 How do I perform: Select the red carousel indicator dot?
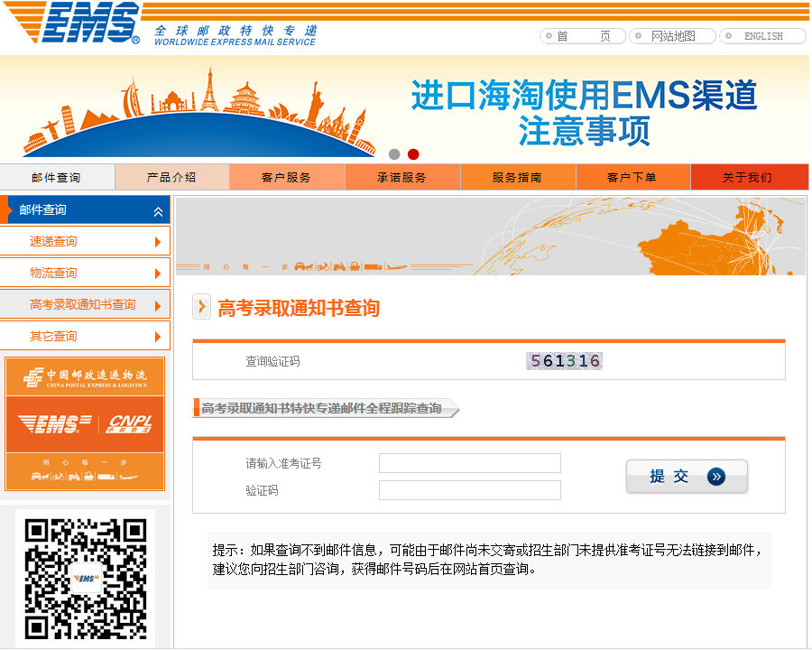413,153
